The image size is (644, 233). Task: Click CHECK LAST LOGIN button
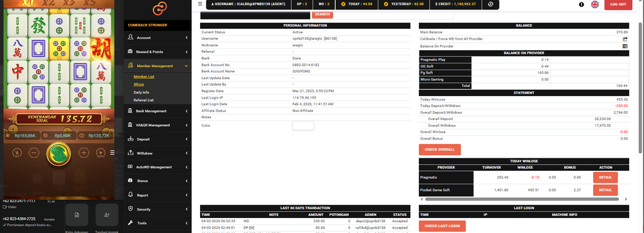click(x=442, y=226)
